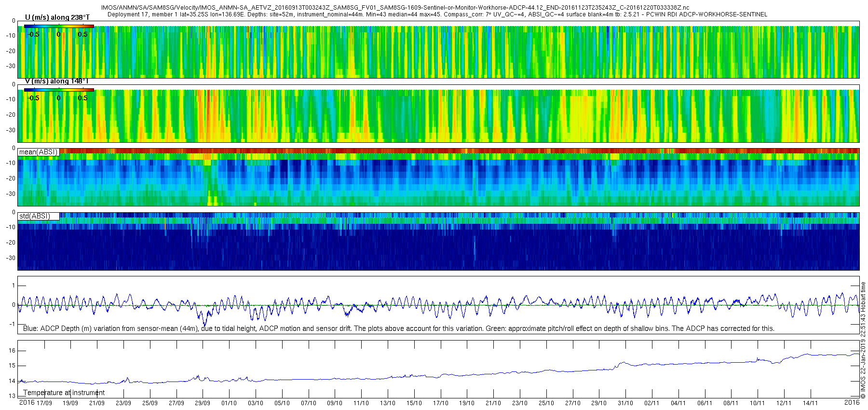Click the Deployment 17 metadata line
Image resolution: width=868 pixels, height=410 pixels.
tap(437, 14)
